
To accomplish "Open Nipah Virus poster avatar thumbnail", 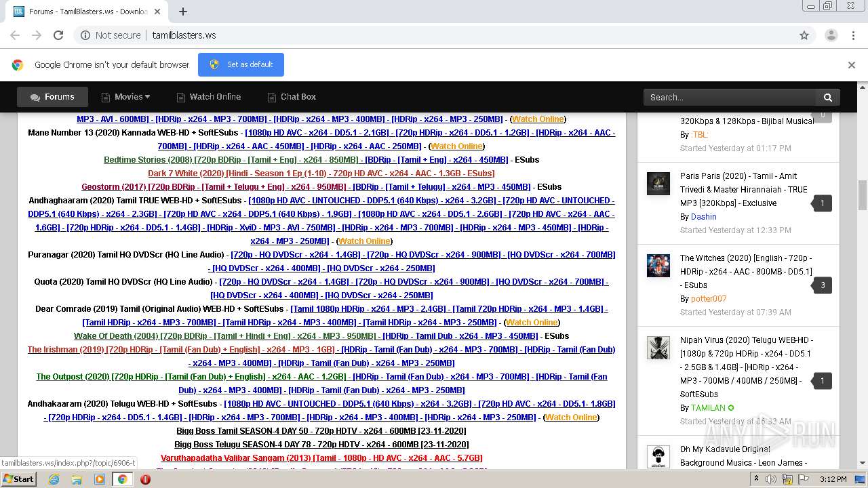I will [658, 347].
